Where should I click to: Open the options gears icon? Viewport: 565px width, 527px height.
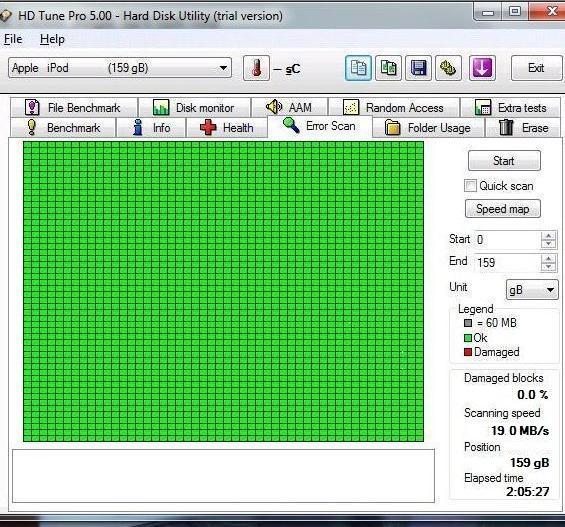point(448,68)
